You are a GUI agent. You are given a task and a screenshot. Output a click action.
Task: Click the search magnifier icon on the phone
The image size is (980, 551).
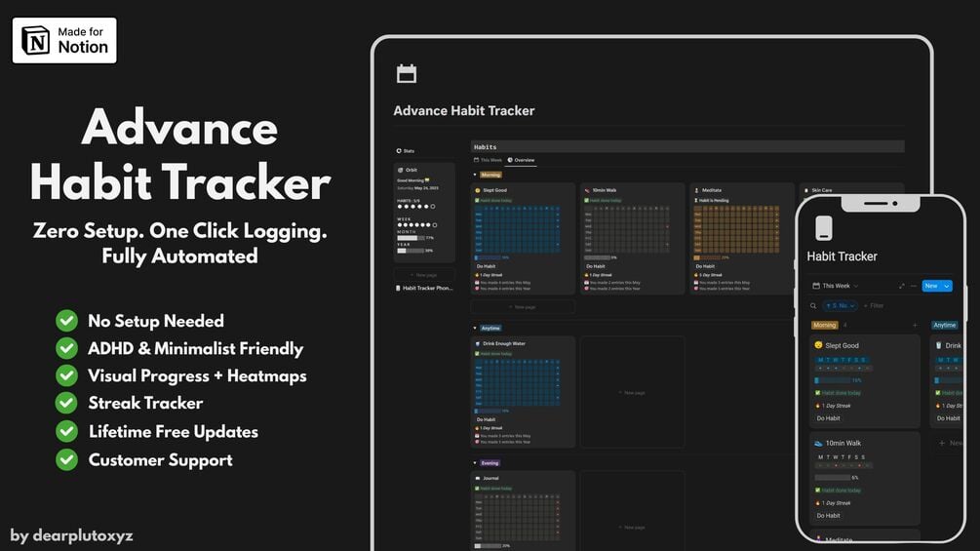click(813, 306)
